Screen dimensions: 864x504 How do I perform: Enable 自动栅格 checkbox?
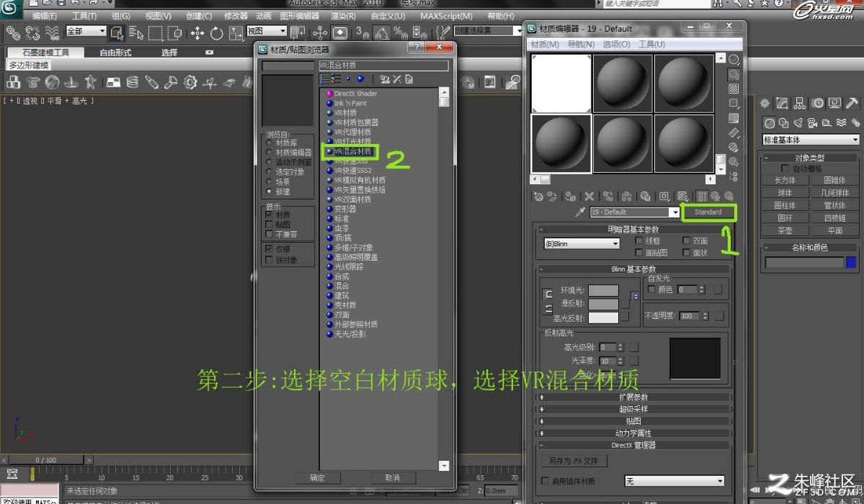(x=785, y=168)
